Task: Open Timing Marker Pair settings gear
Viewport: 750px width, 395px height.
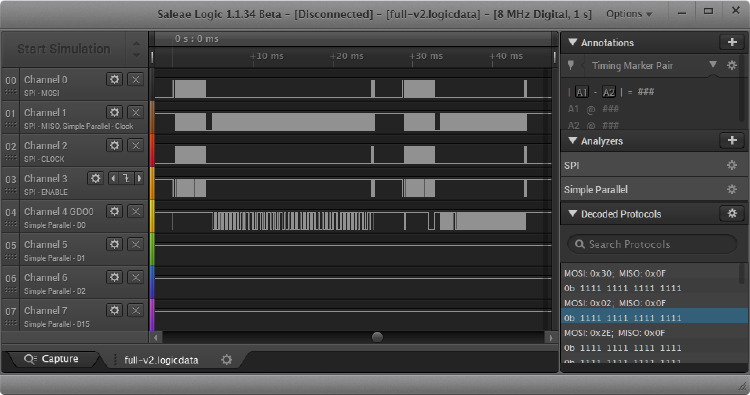Action: (732, 66)
